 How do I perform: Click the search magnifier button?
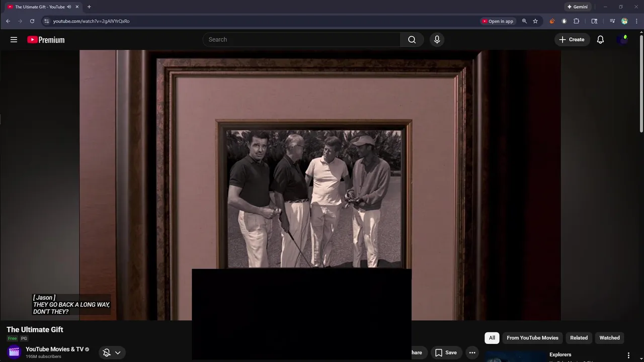(412, 40)
